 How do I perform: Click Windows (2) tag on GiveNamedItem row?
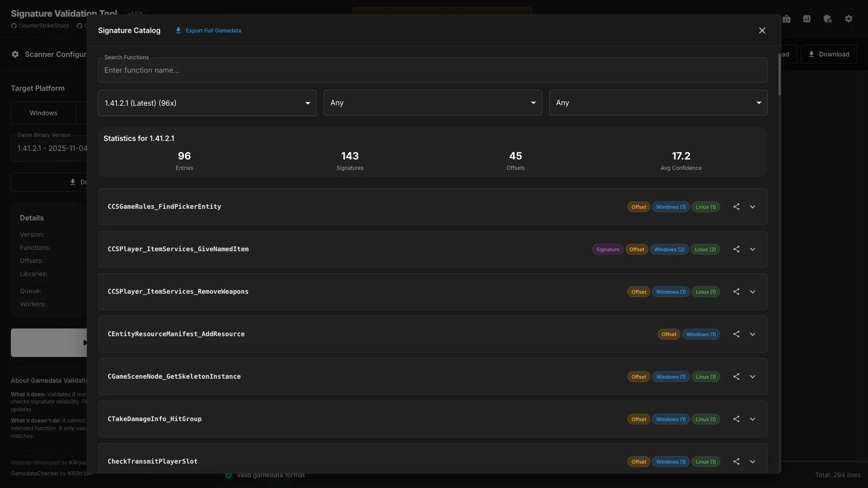(x=669, y=249)
